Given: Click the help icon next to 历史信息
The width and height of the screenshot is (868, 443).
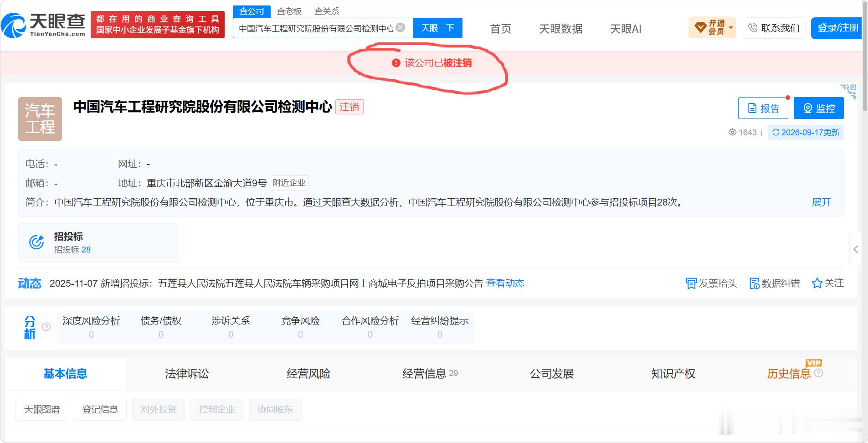Looking at the screenshot, I should [x=818, y=373].
